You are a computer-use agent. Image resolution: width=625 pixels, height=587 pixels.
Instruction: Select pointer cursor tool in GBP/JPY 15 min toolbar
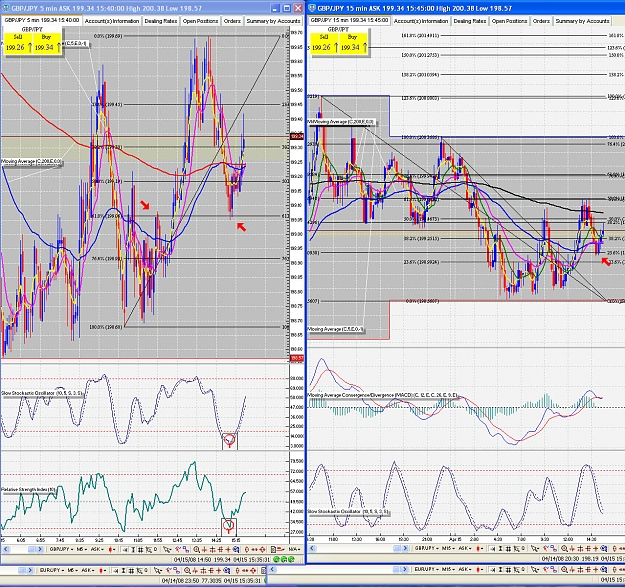(x=534, y=549)
